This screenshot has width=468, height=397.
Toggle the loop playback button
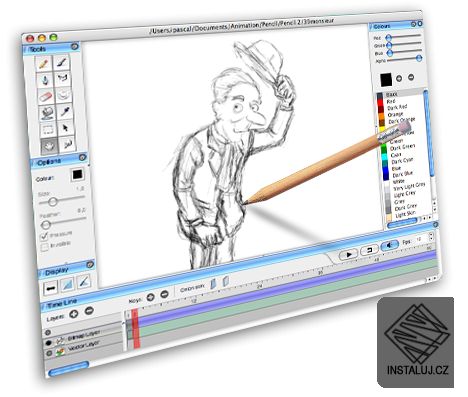(x=369, y=250)
